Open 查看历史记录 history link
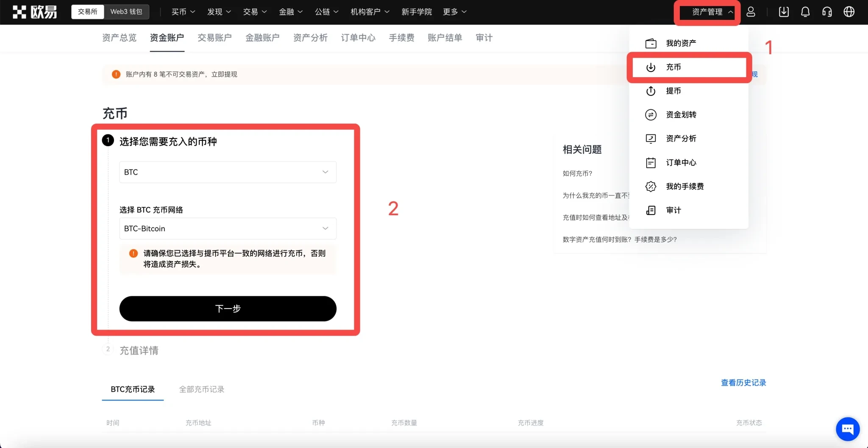 (743, 382)
